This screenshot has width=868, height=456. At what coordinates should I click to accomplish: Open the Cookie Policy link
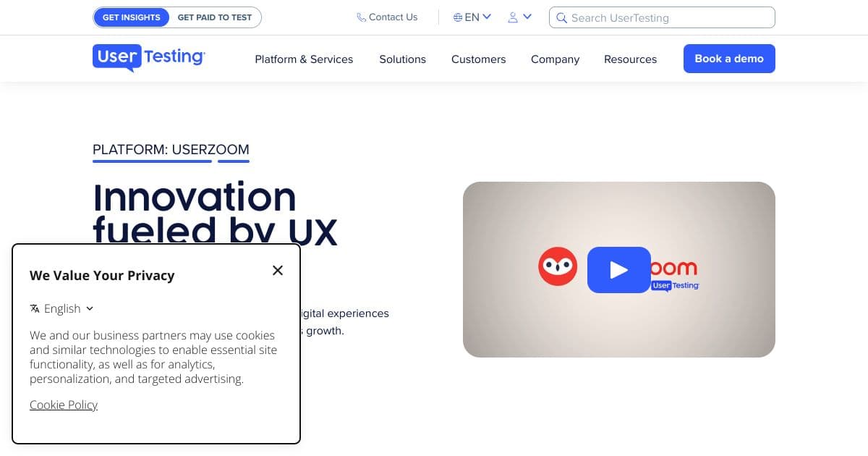point(63,405)
